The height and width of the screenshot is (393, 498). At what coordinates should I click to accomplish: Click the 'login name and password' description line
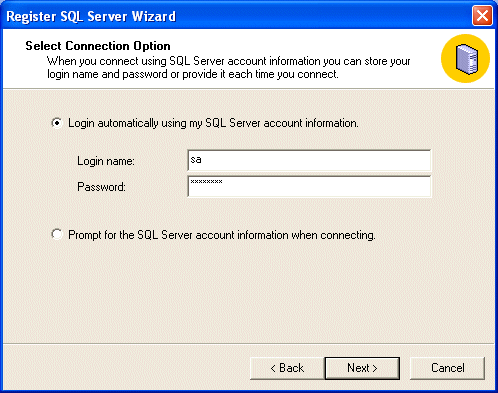(193, 74)
